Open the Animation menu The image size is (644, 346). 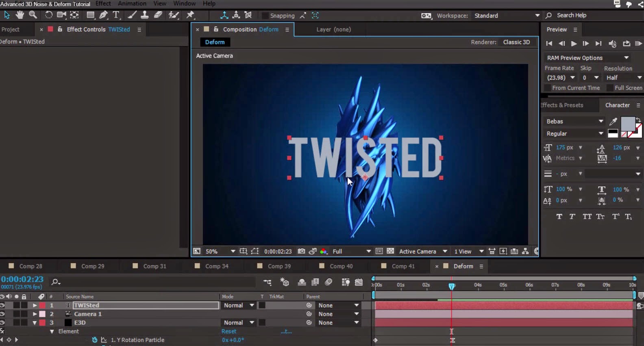tap(132, 3)
